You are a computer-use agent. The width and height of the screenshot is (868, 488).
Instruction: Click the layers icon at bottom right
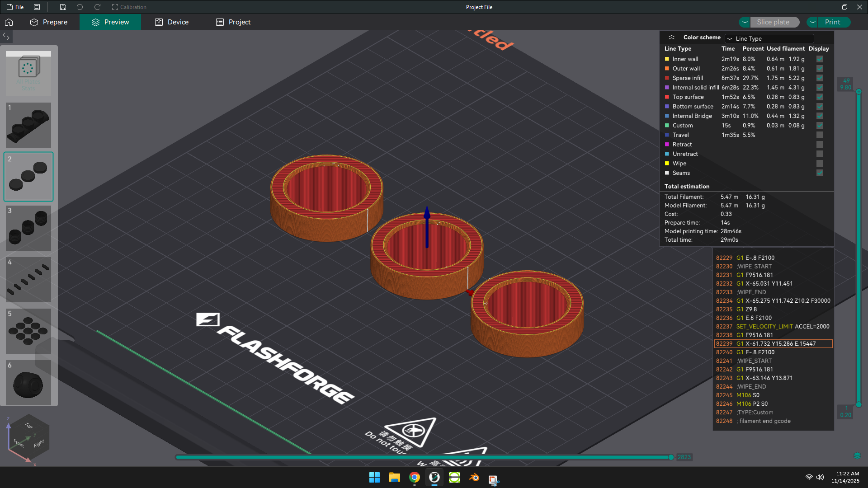857,455
